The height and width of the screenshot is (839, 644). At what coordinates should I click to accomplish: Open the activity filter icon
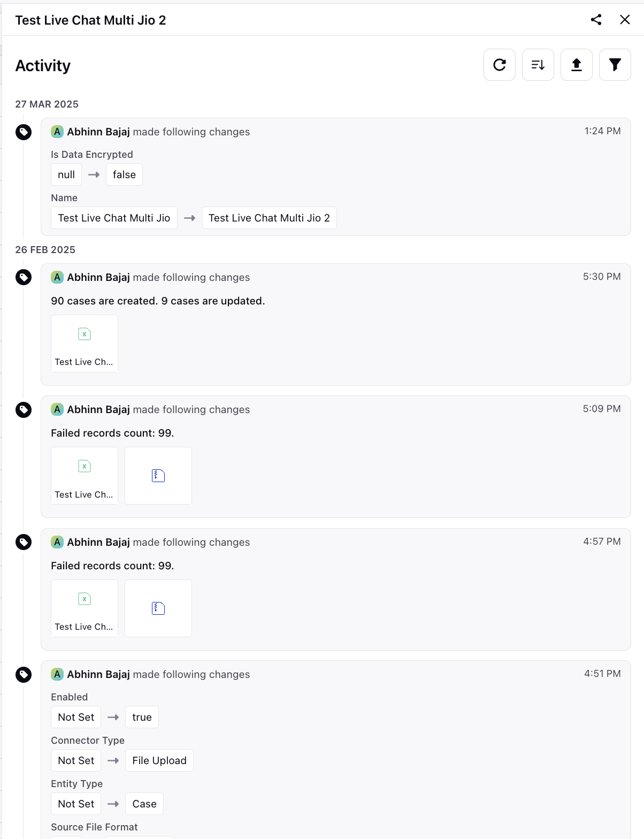click(615, 65)
